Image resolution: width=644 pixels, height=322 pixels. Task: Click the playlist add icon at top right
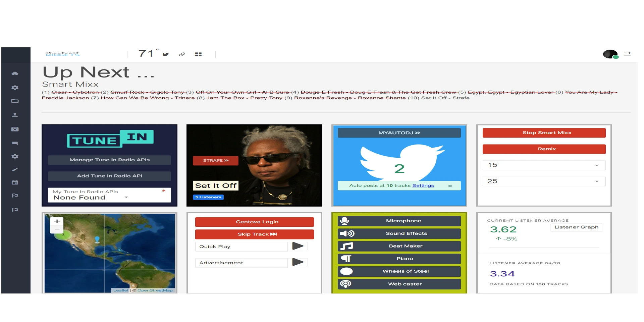pos(627,54)
